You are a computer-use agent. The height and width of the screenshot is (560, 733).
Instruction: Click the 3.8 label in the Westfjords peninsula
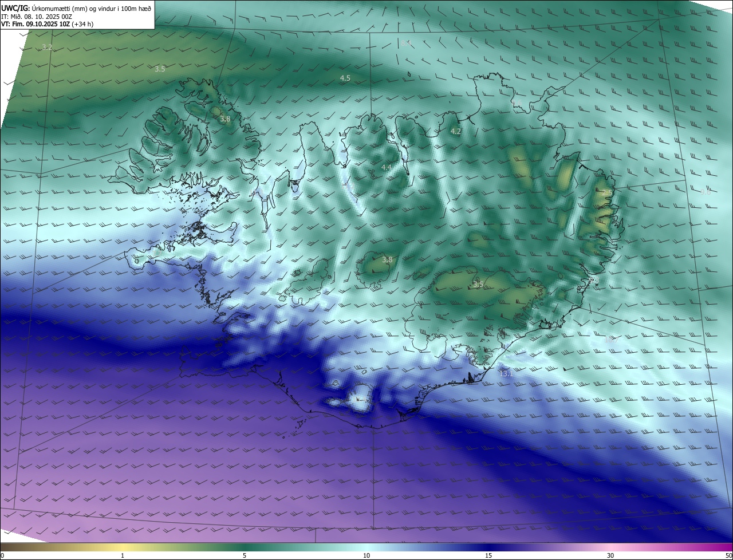tap(225, 119)
